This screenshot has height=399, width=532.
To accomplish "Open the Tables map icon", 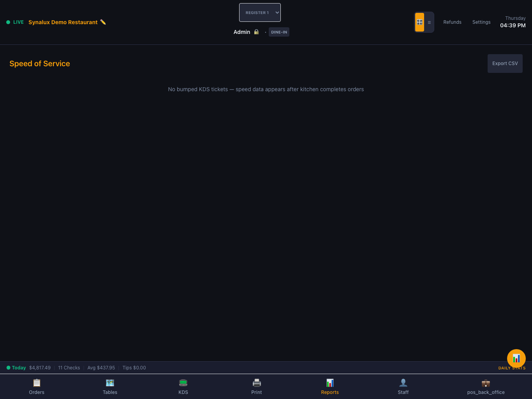I will click(110, 383).
